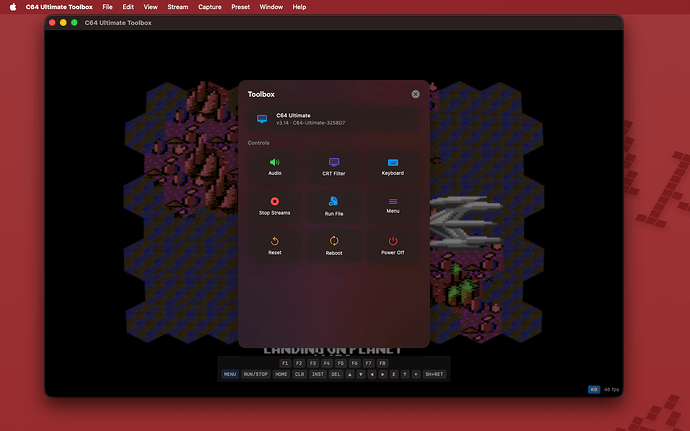The image size is (690, 431).
Task: Close the Toolbox panel
Action: 415,94
